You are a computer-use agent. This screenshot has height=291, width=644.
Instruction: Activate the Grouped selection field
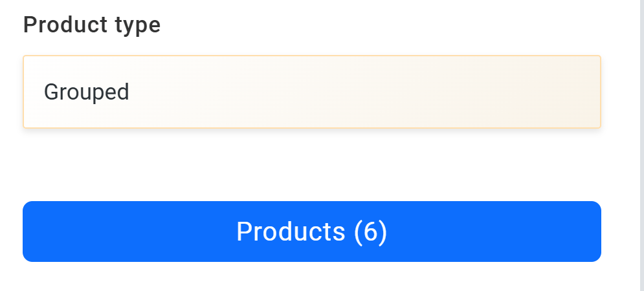pyautogui.click(x=312, y=92)
